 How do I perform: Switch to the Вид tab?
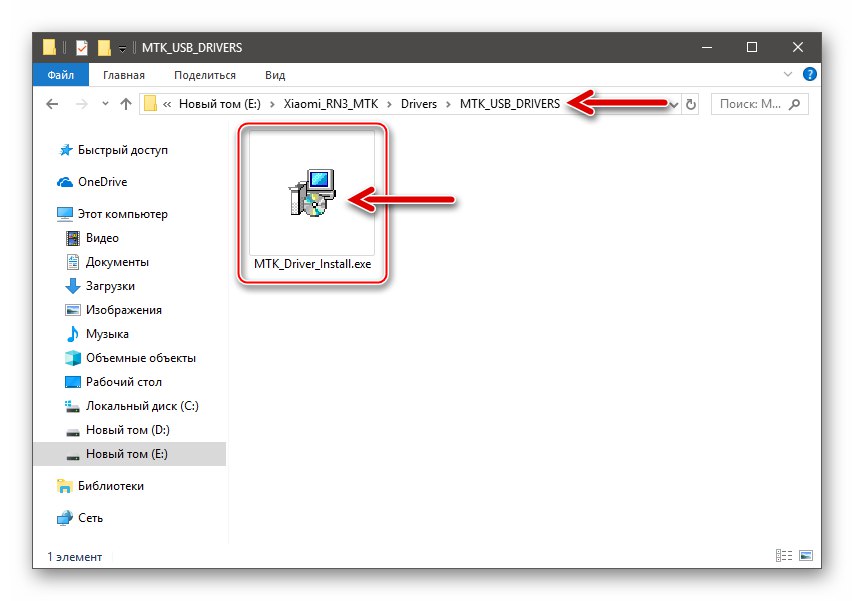click(x=275, y=75)
